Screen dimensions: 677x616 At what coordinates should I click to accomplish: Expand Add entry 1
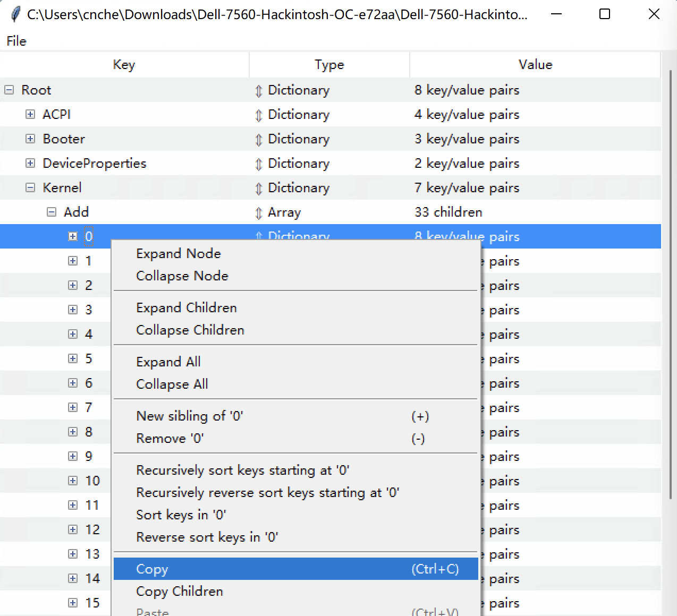(x=73, y=261)
